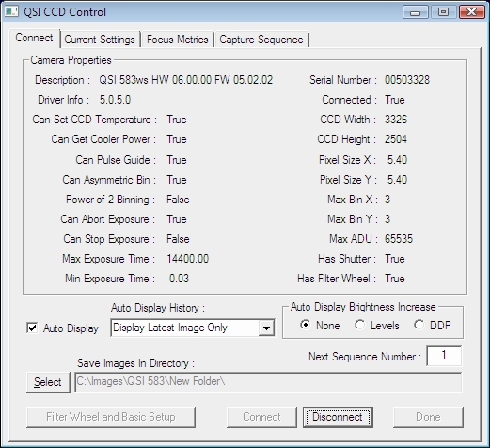This screenshot has width=490, height=448.
Task: Go to the Focus Metrics tab
Action: (x=178, y=40)
